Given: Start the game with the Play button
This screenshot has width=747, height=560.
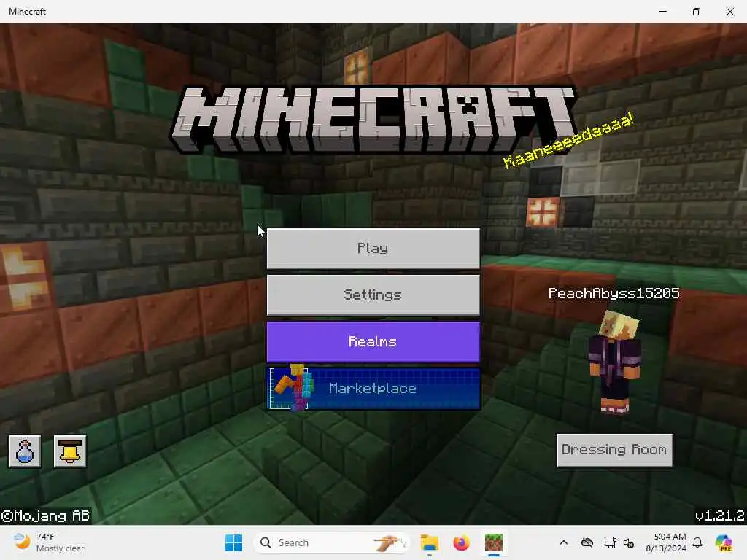Looking at the screenshot, I should [373, 249].
